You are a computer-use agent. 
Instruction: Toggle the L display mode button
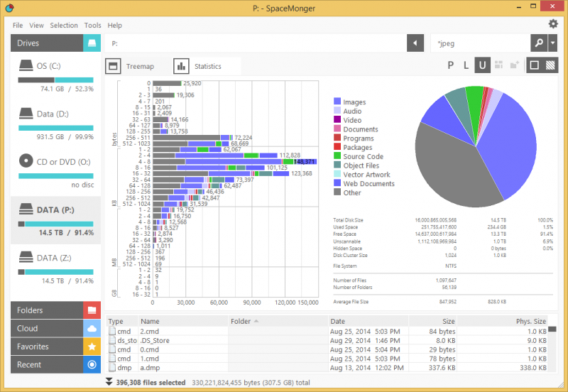click(466, 65)
